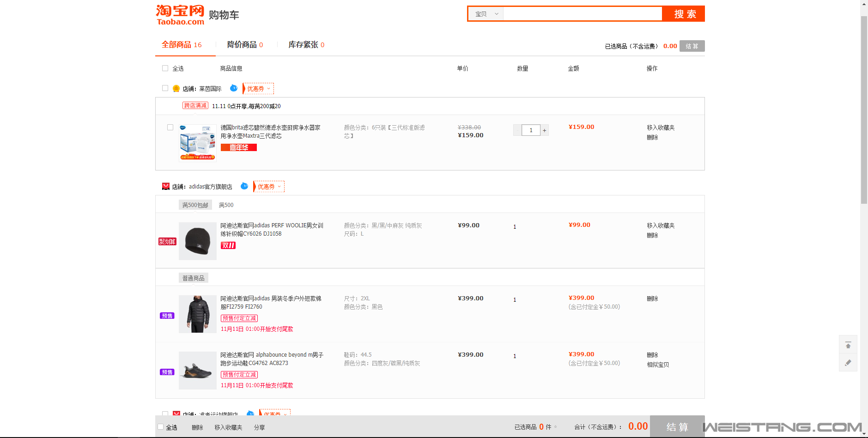This screenshot has width=868, height=438.
Task: Click the 预售 badge on the running shoe item
Action: tap(167, 372)
